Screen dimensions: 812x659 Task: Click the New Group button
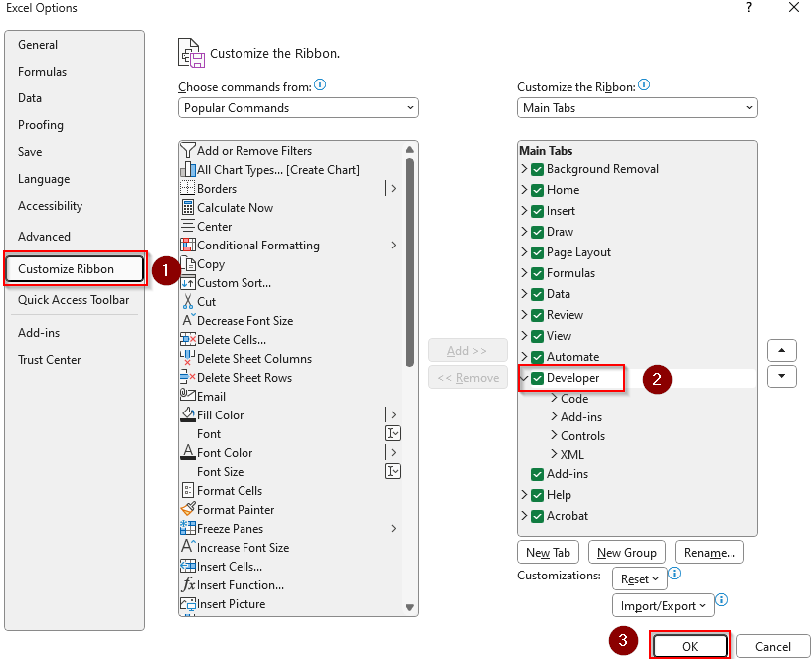pyautogui.click(x=626, y=553)
